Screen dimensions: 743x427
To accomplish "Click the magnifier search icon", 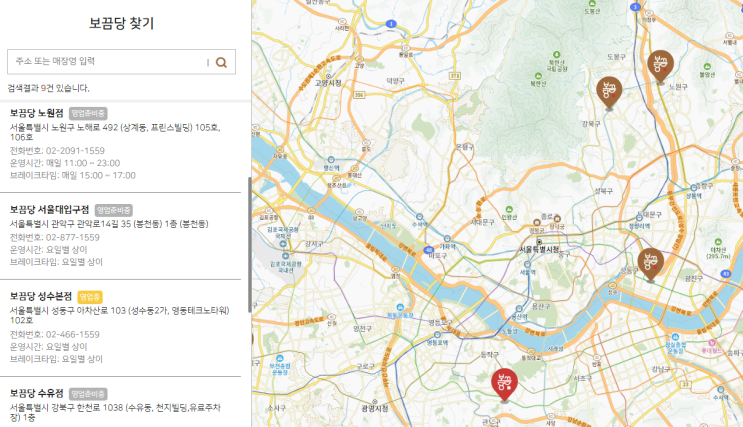I will 221,62.
